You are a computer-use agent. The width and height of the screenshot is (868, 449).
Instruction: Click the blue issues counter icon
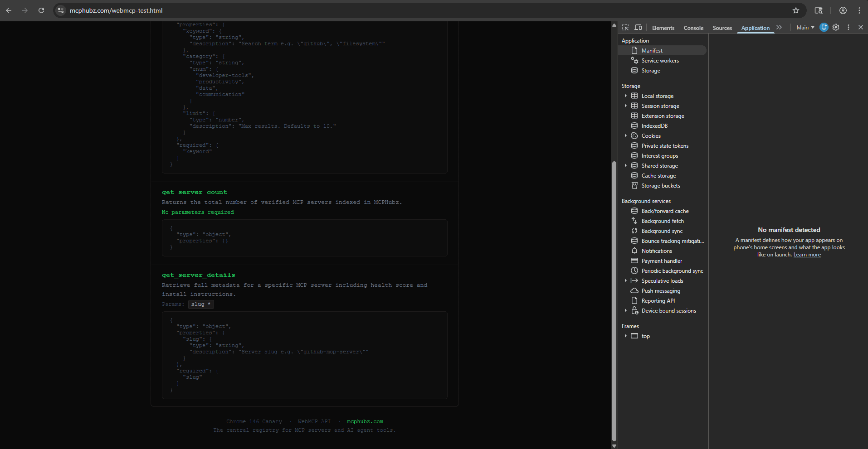click(x=824, y=28)
